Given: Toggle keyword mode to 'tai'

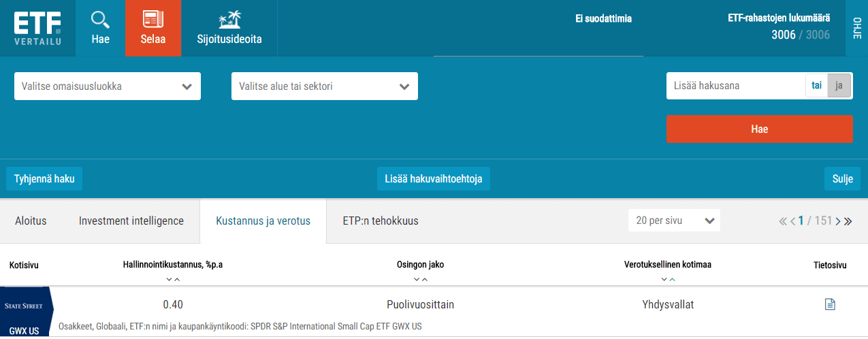Looking at the screenshot, I should tap(816, 86).
